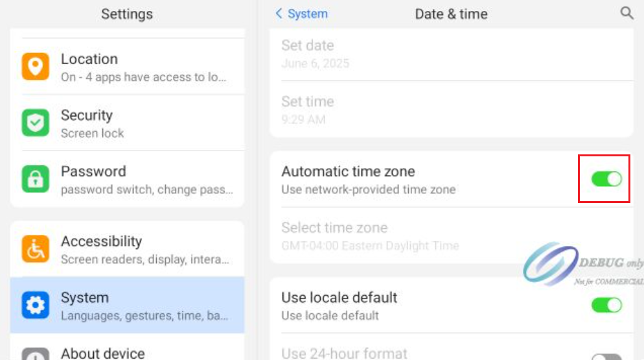Open search with the magnifier icon

tap(627, 14)
